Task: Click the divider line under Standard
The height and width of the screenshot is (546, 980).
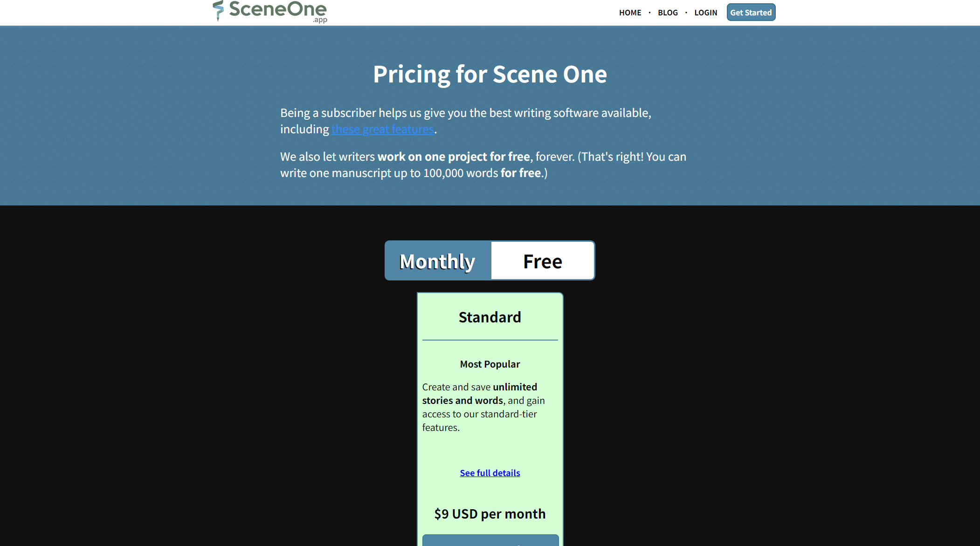Action: coord(490,340)
